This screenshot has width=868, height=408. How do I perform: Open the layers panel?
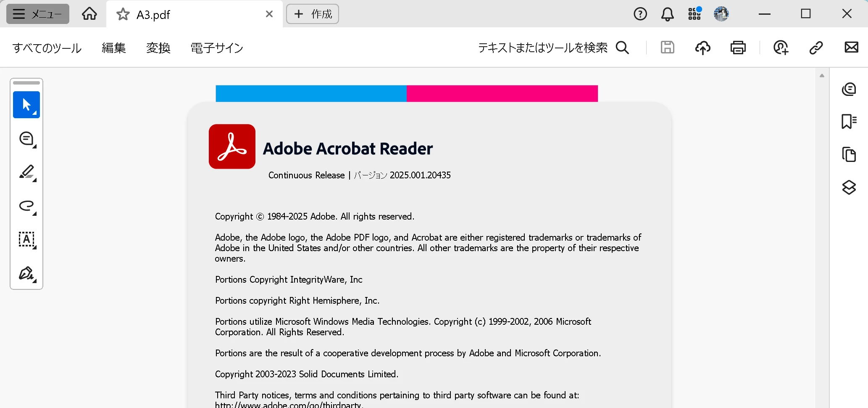pyautogui.click(x=849, y=187)
